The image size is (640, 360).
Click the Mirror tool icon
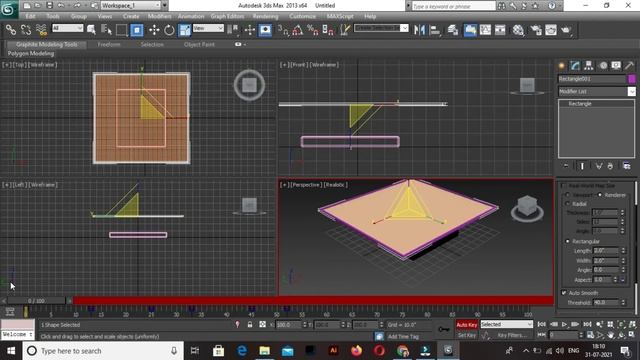[419, 30]
